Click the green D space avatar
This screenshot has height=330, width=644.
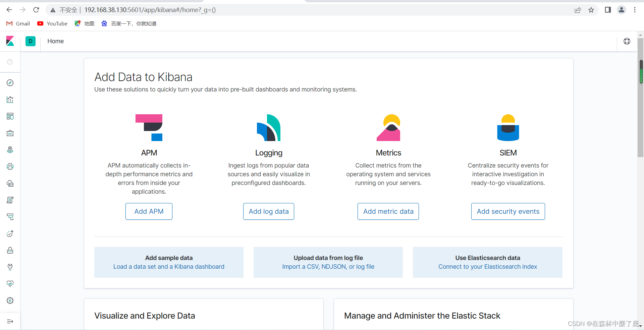click(x=31, y=41)
